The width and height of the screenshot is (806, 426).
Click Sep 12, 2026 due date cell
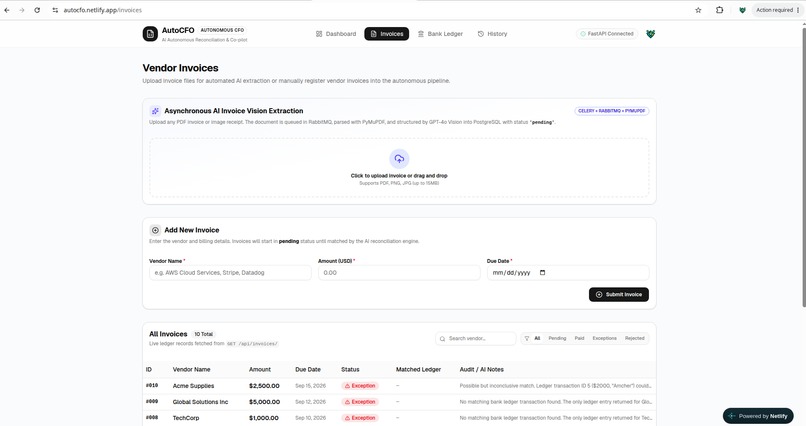click(x=310, y=402)
